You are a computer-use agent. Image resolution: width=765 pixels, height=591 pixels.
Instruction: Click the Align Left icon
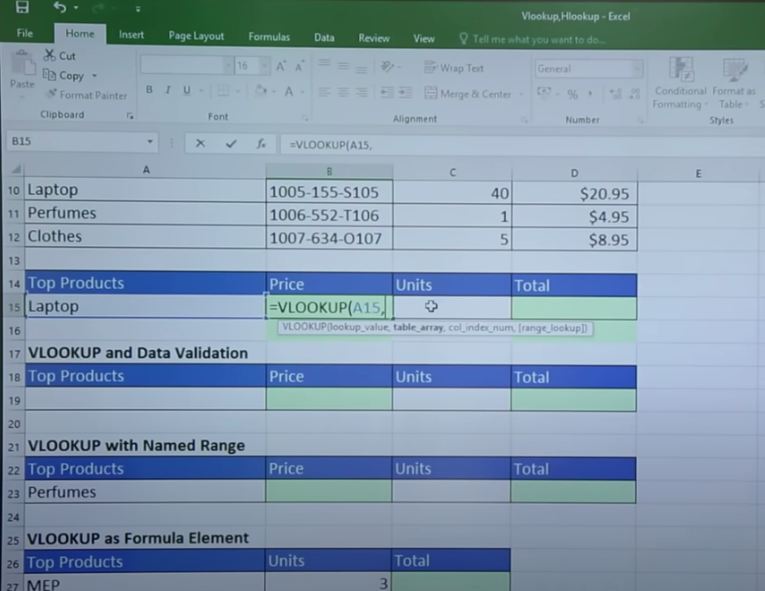click(x=324, y=91)
